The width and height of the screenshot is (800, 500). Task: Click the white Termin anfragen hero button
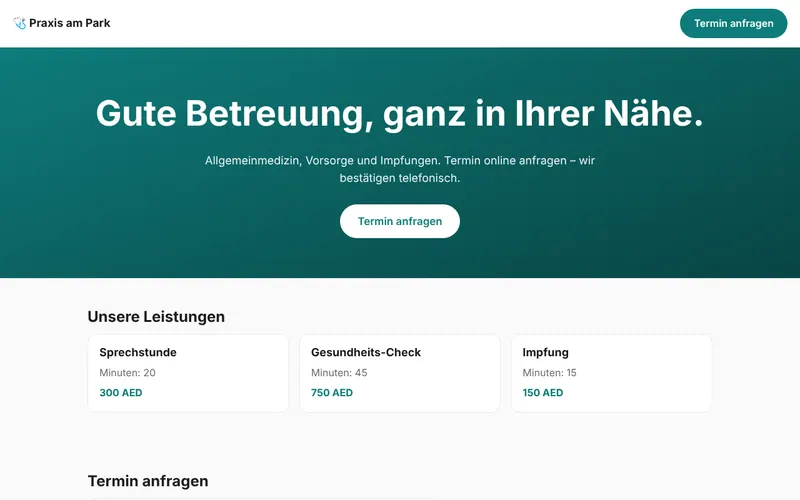pyautogui.click(x=399, y=221)
